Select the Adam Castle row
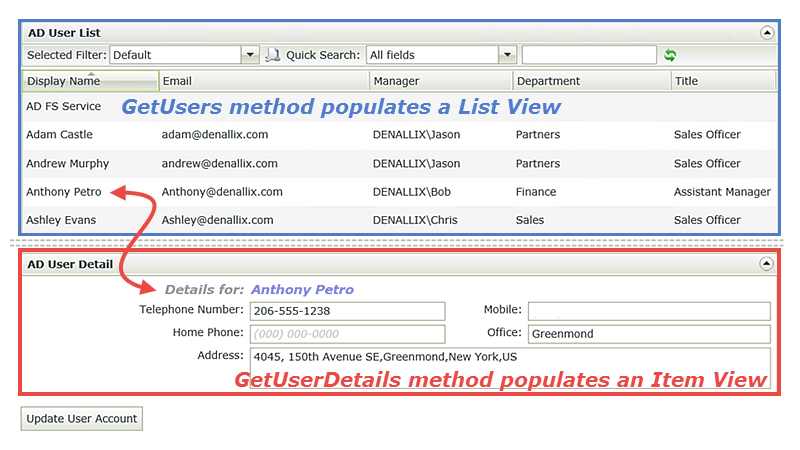Screen dimensions: 800x450 399,135
